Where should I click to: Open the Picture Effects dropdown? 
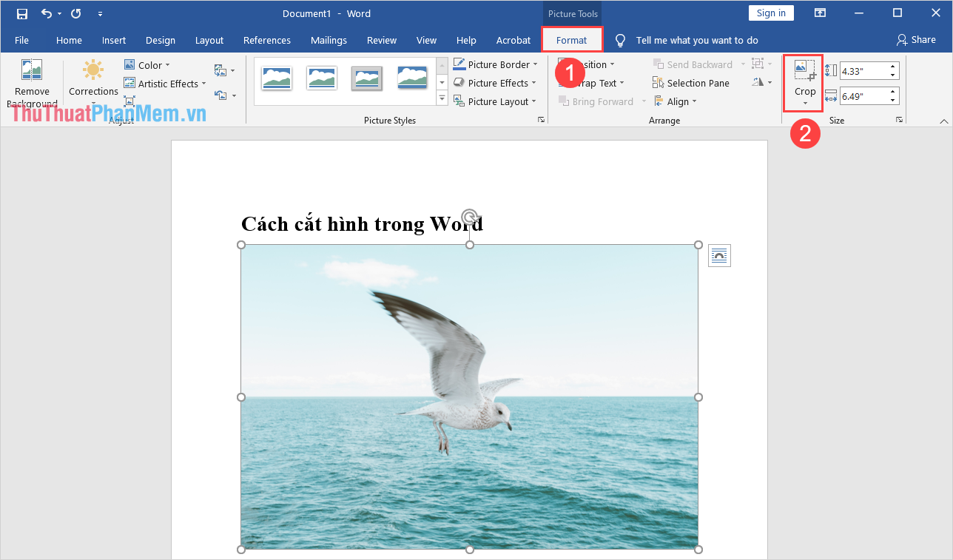tap(494, 83)
